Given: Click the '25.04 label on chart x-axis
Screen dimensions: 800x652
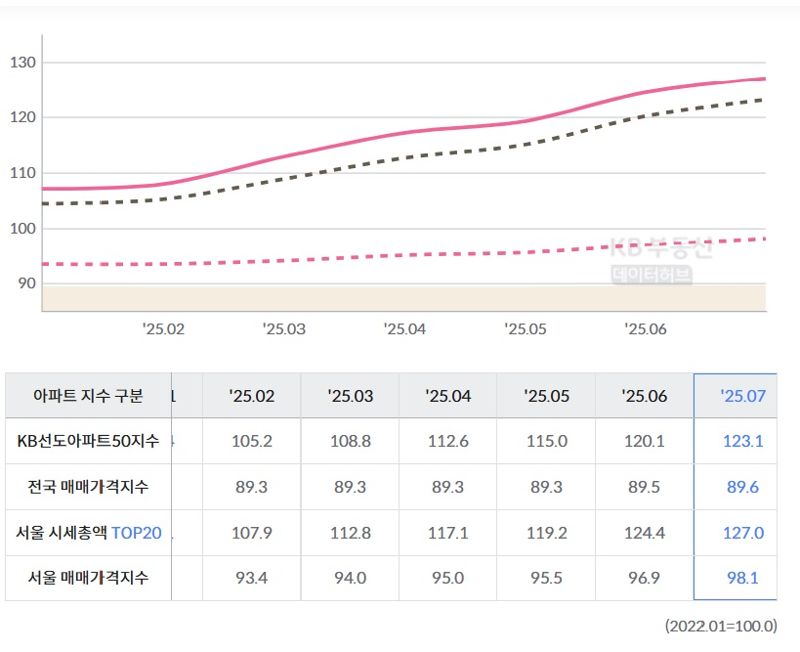Looking at the screenshot, I should point(405,328).
